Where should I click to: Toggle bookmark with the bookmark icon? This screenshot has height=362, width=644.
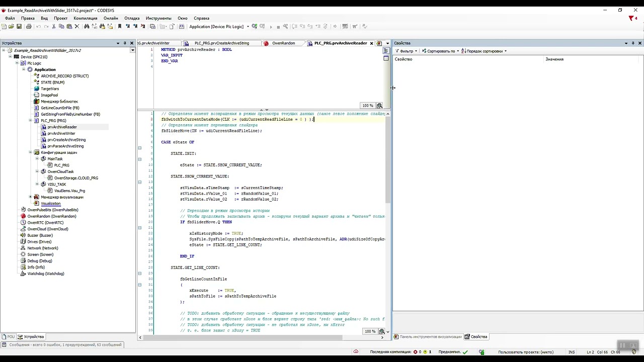(119, 26)
